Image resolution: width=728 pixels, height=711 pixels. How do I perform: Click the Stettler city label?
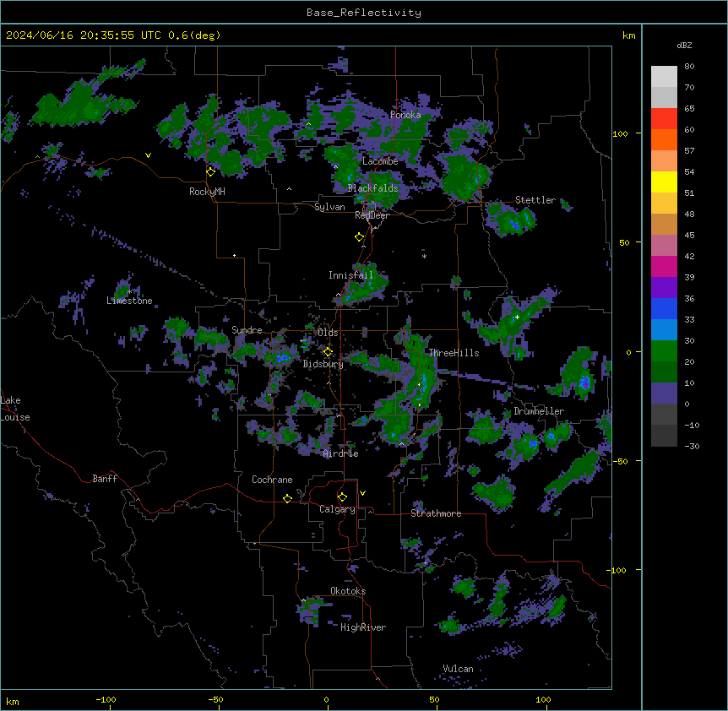pos(535,200)
